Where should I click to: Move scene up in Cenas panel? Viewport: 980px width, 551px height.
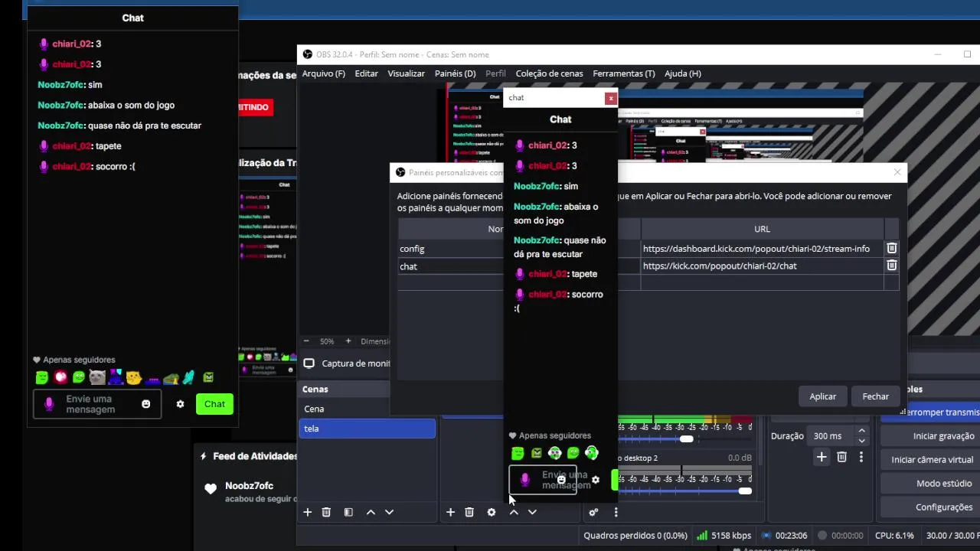[x=371, y=512]
